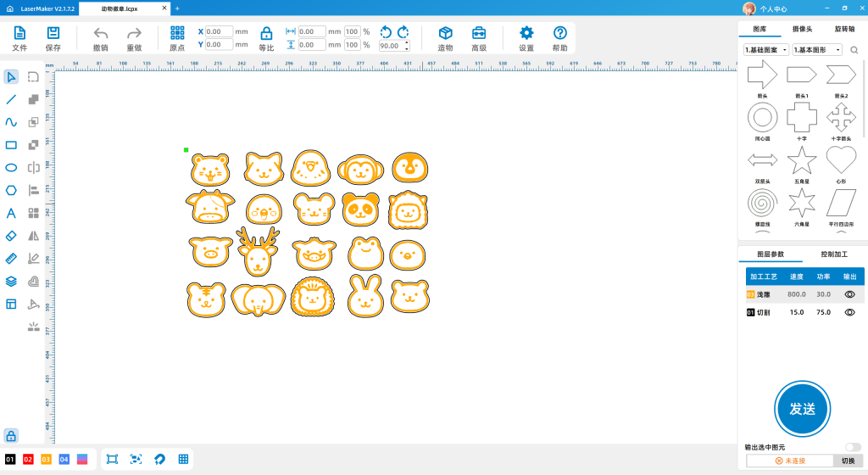
Task: Select the ellipse tool
Action: 11,168
